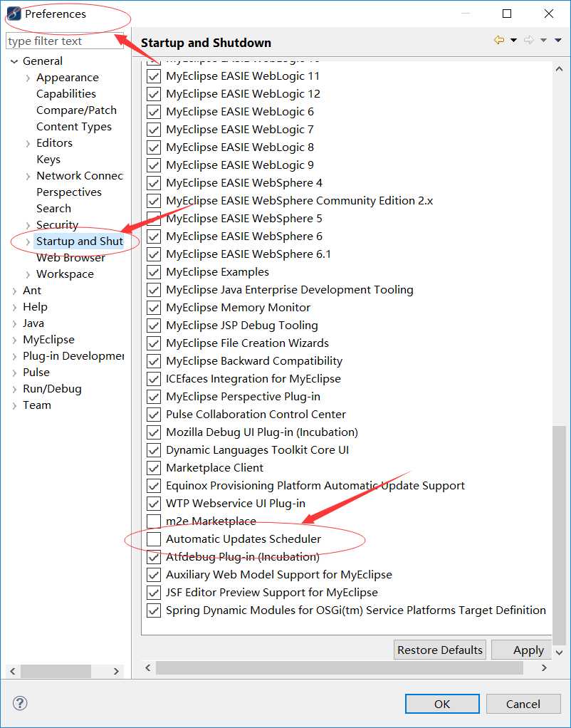Click left arrow of main horizontal scrollbar
This screenshot has width=571, height=728.
pyautogui.click(x=147, y=667)
